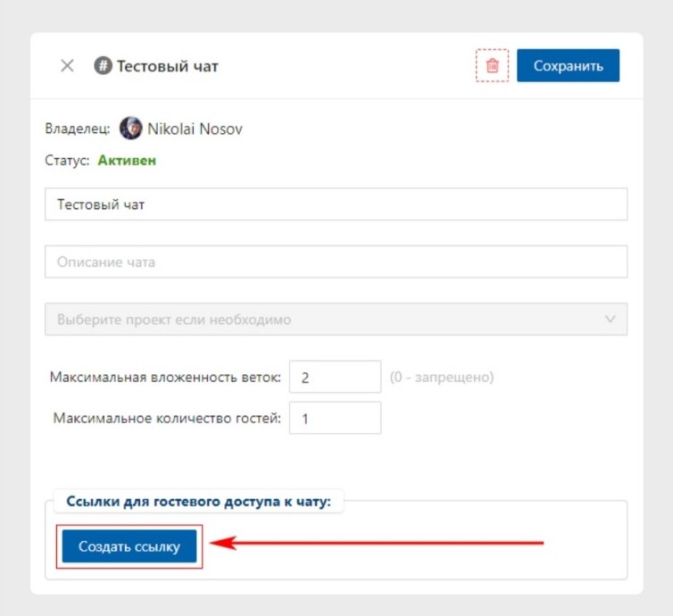Click the Максимальная вложенность веток label

165,377
